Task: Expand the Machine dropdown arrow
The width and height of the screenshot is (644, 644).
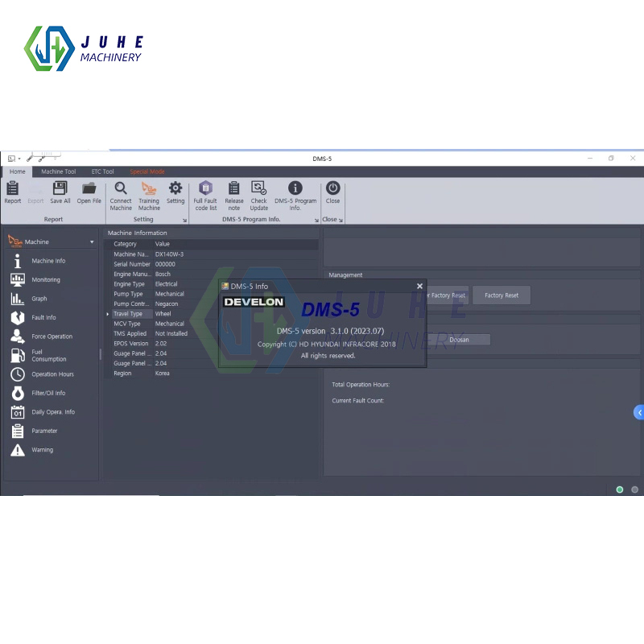Action: tap(91, 241)
